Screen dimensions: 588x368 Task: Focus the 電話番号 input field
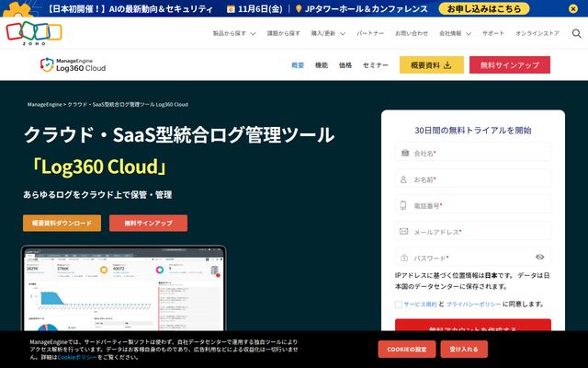(x=473, y=205)
